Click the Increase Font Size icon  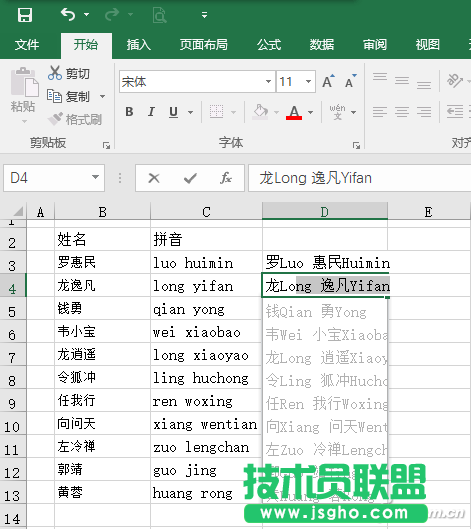[328, 81]
